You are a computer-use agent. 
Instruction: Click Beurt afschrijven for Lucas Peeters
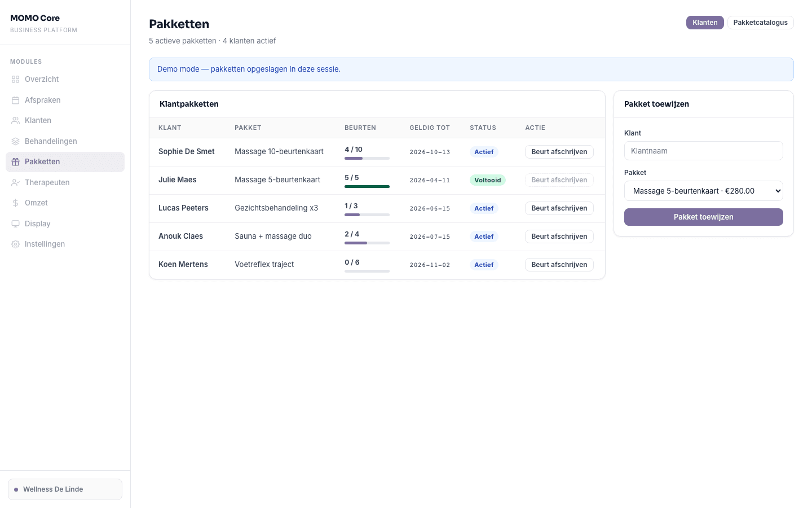point(559,208)
